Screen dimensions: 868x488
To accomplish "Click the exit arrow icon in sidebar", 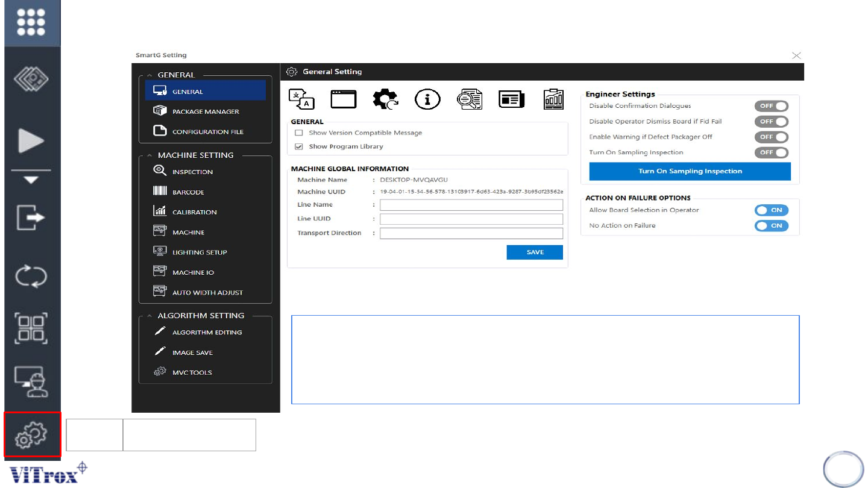I will [x=32, y=217].
